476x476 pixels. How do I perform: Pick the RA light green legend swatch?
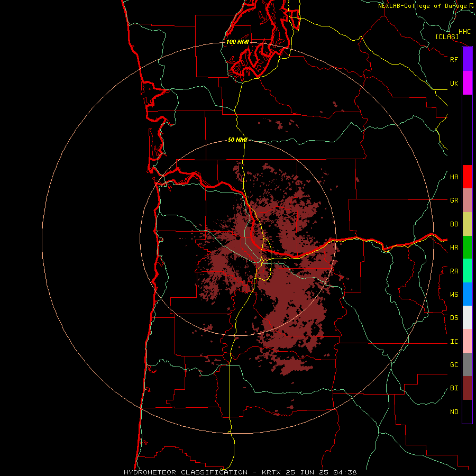point(467,271)
